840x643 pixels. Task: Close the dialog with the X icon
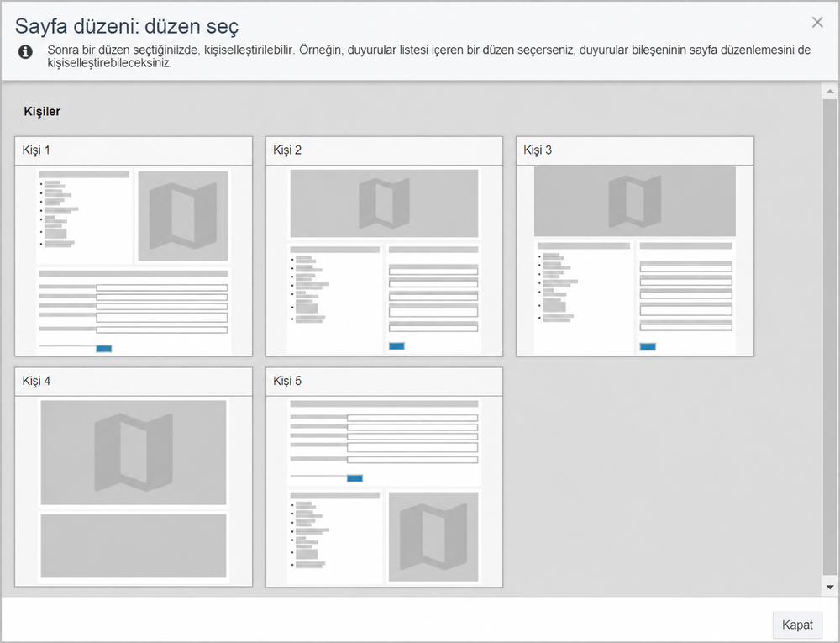click(817, 22)
